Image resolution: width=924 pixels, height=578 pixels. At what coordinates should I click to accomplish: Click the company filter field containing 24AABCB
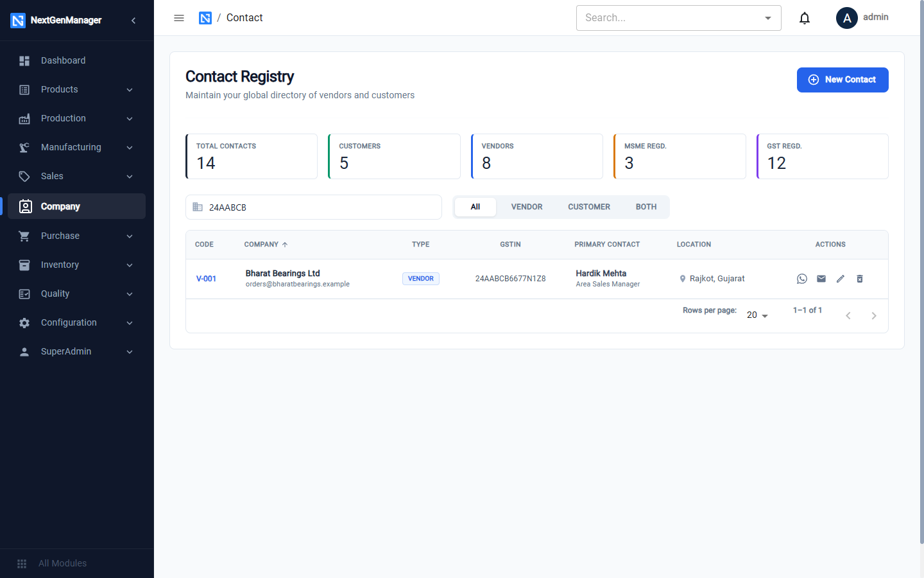click(x=314, y=207)
